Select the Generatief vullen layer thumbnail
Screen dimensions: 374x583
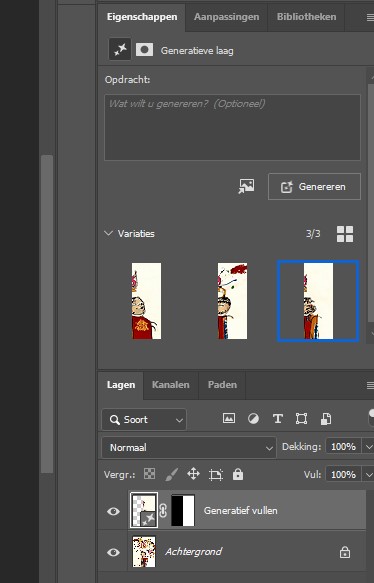(x=144, y=510)
